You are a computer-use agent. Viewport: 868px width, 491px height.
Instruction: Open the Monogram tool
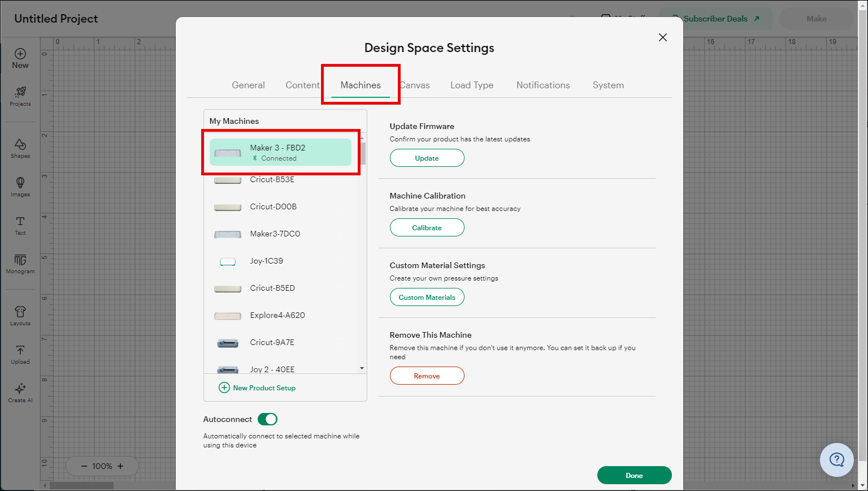click(x=20, y=260)
